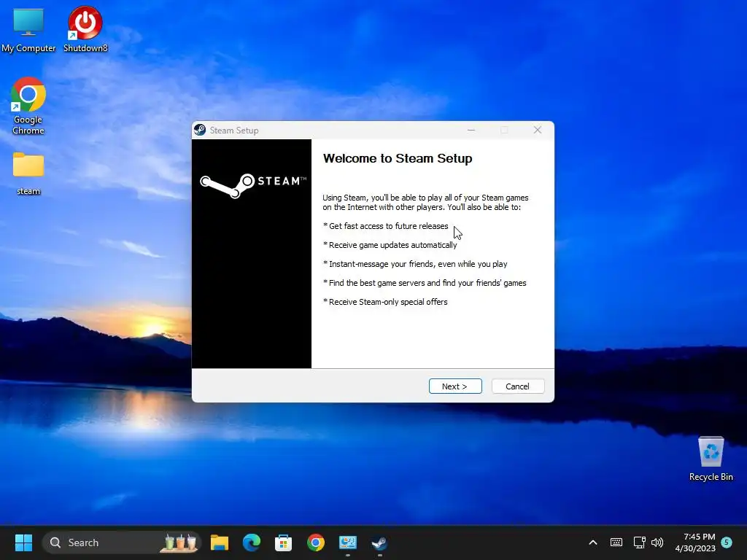Open network status in system tray

pos(639,542)
